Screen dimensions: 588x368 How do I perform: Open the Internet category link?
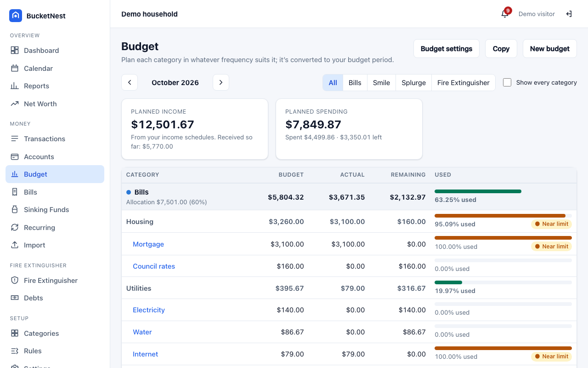pyautogui.click(x=146, y=354)
